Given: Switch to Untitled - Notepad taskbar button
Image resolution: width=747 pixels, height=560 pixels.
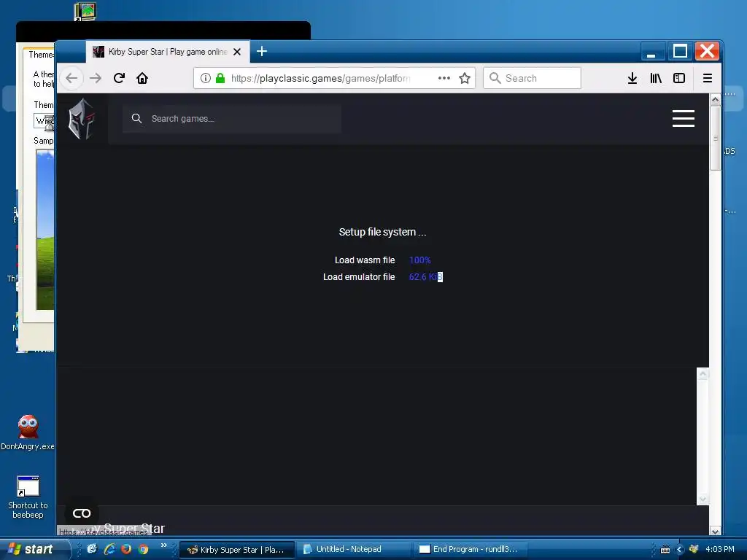Looking at the screenshot, I should coord(353,550).
